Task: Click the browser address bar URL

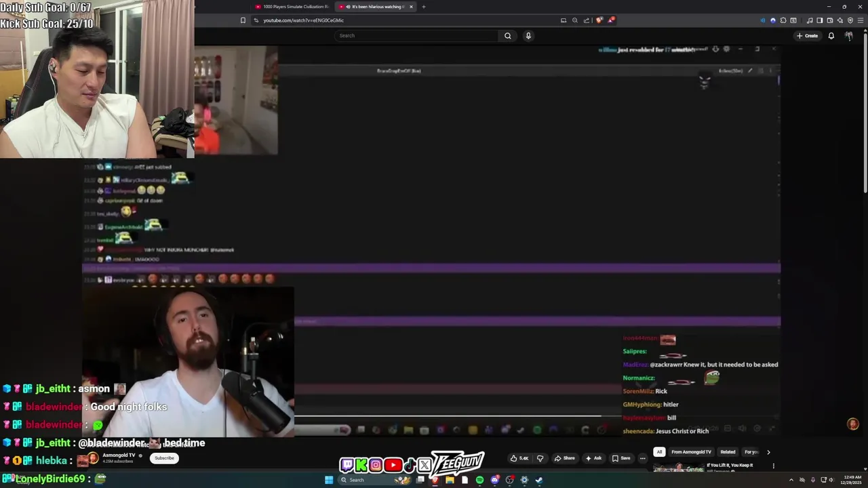Action: pyautogui.click(x=303, y=20)
